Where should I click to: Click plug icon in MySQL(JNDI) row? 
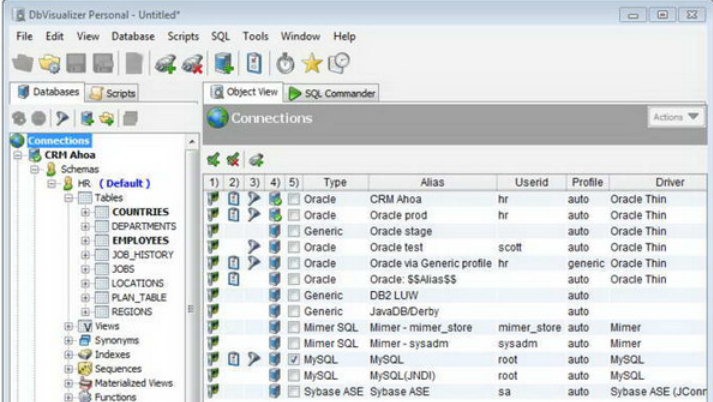(x=213, y=375)
